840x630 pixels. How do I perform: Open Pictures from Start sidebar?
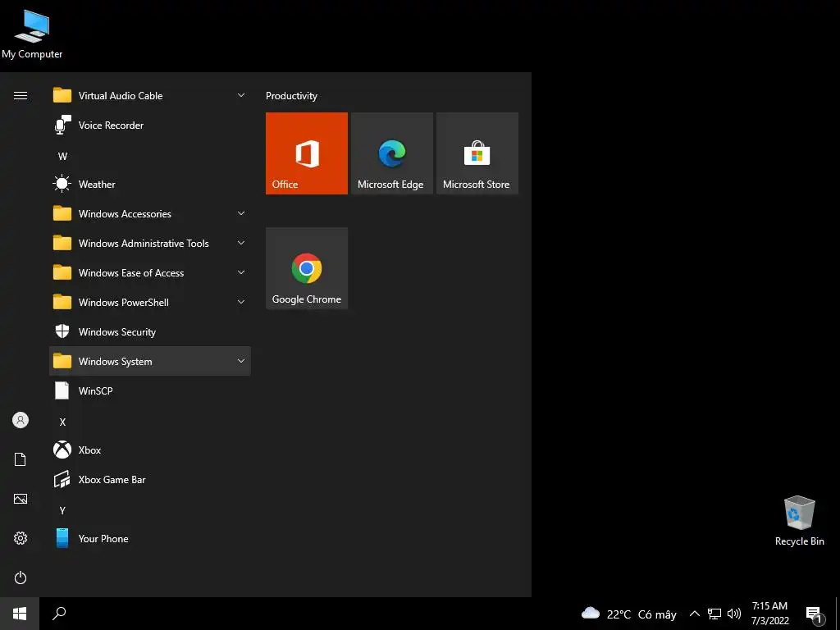click(x=21, y=499)
